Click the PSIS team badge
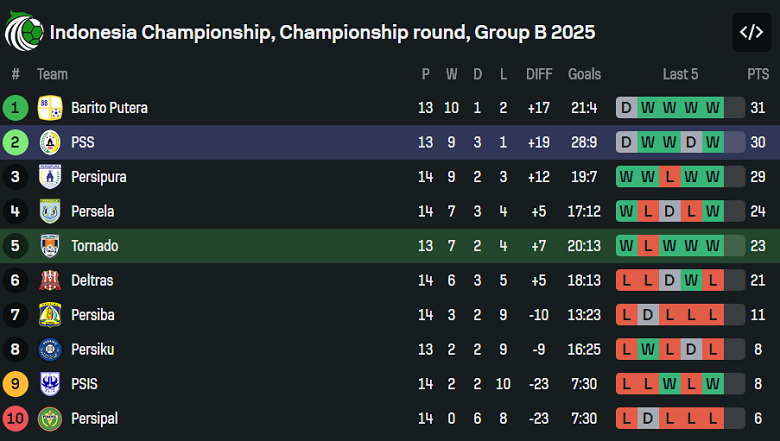 [50, 384]
